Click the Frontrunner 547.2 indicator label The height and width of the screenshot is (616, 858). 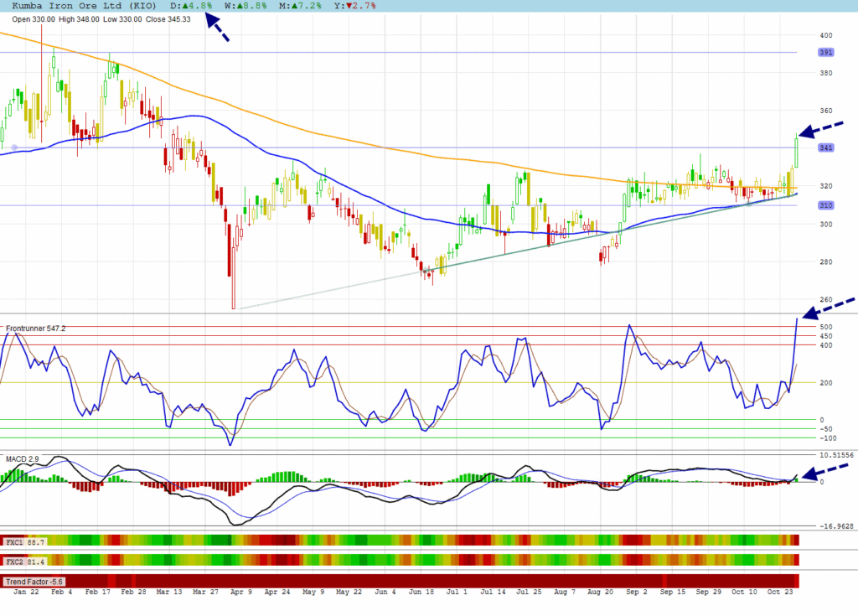[36, 329]
